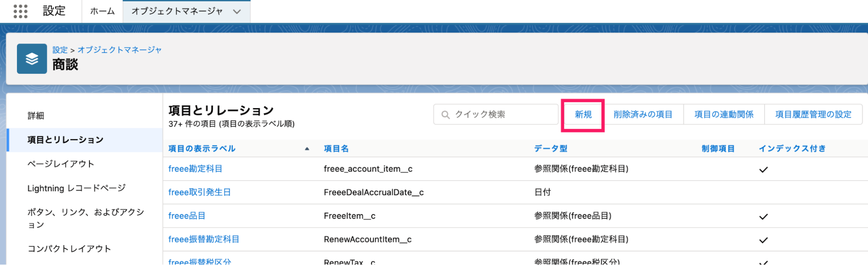The height and width of the screenshot is (265, 868).
Task: Open the freee勘定科目 field link
Action: coord(195,169)
